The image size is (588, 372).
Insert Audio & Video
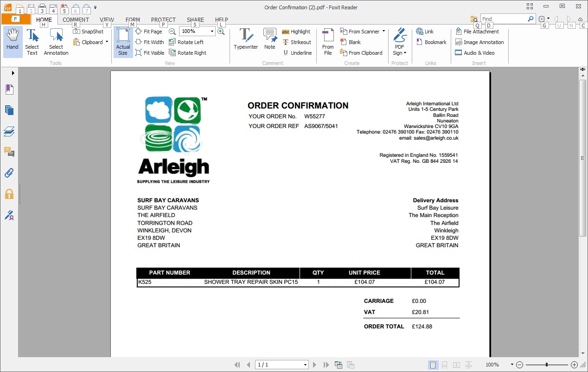point(475,53)
